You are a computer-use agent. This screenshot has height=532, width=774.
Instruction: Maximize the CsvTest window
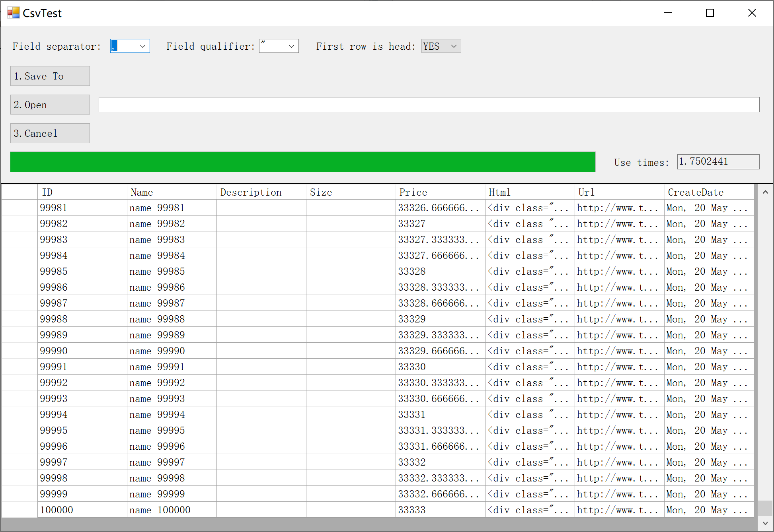pyautogui.click(x=710, y=13)
